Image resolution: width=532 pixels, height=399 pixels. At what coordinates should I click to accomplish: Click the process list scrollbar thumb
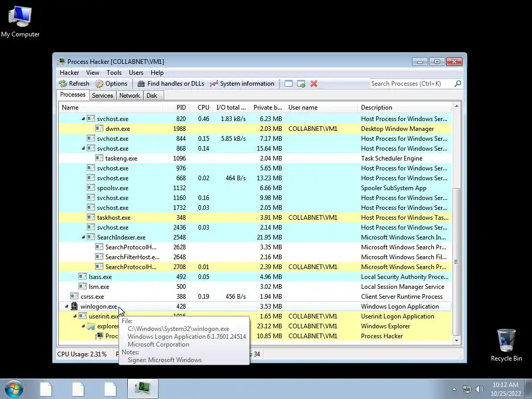pos(457,261)
